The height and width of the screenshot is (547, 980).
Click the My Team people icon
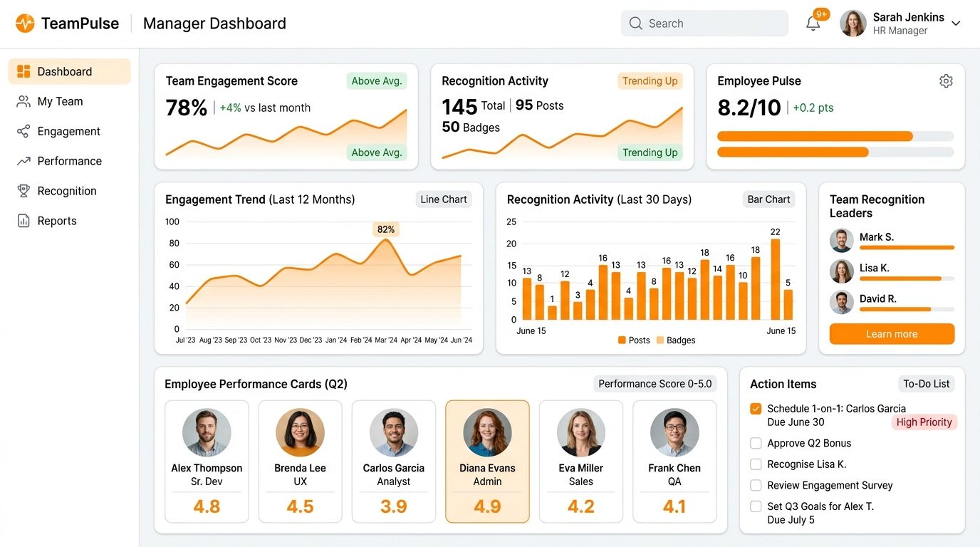[x=24, y=101]
